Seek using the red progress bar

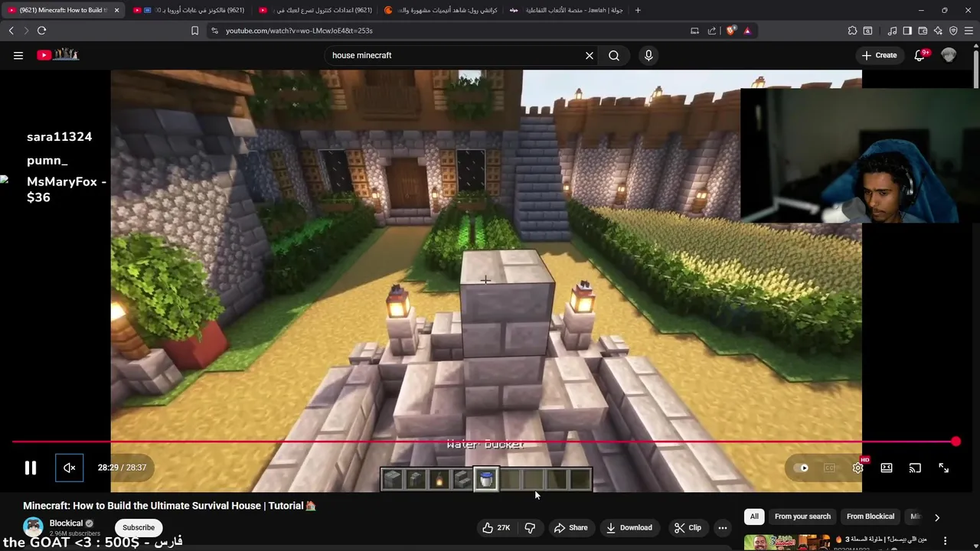tap(484, 442)
